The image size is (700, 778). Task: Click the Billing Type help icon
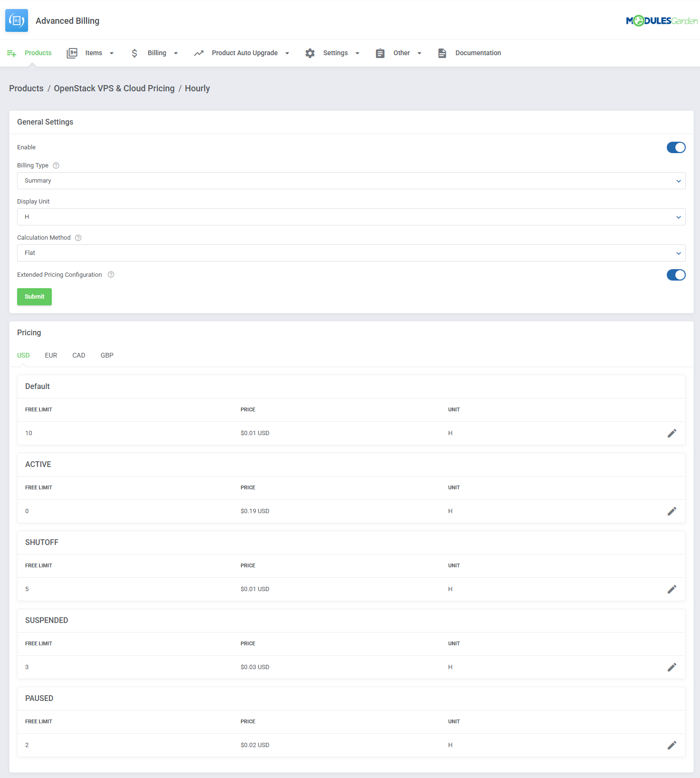pyautogui.click(x=56, y=165)
